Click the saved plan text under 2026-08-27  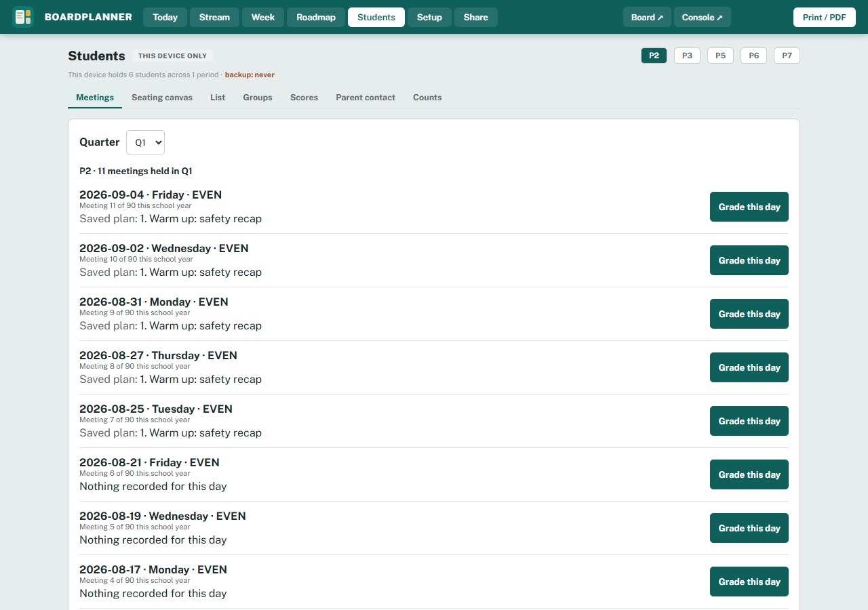point(170,379)
